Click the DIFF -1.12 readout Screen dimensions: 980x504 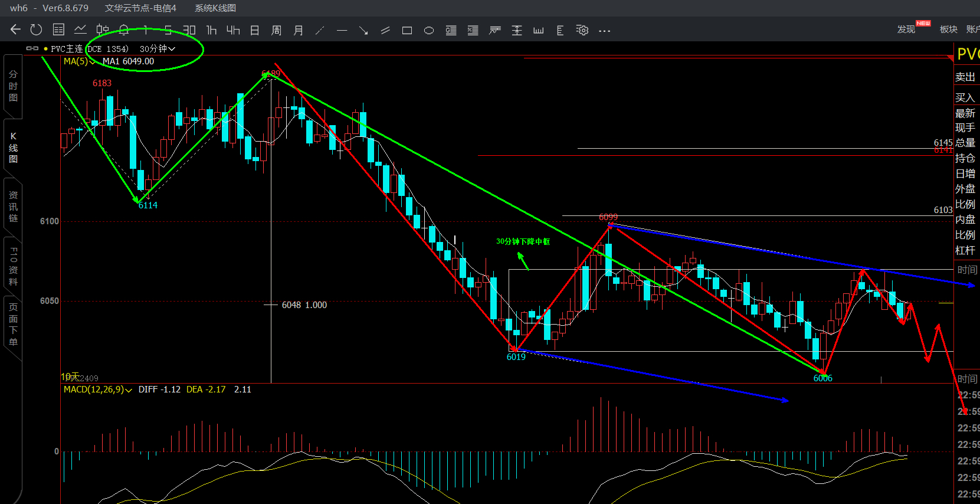[159, 390]
